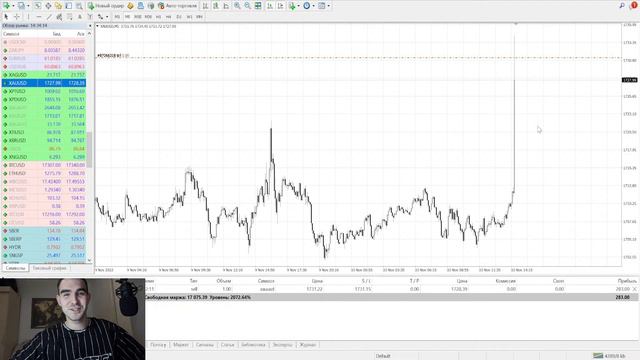Zoom in on the chart
Image resolution: width=640 pixels, height=360 pixels.
point(237,6)
